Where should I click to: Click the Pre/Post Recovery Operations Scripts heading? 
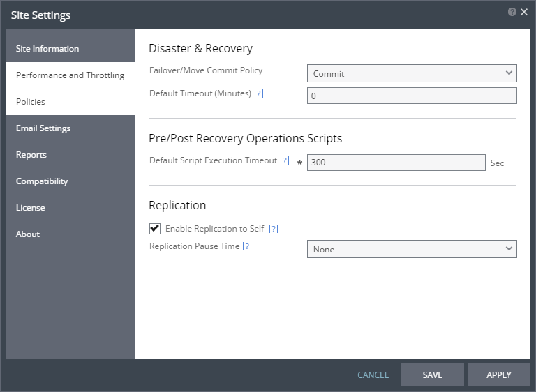[246, 138]
